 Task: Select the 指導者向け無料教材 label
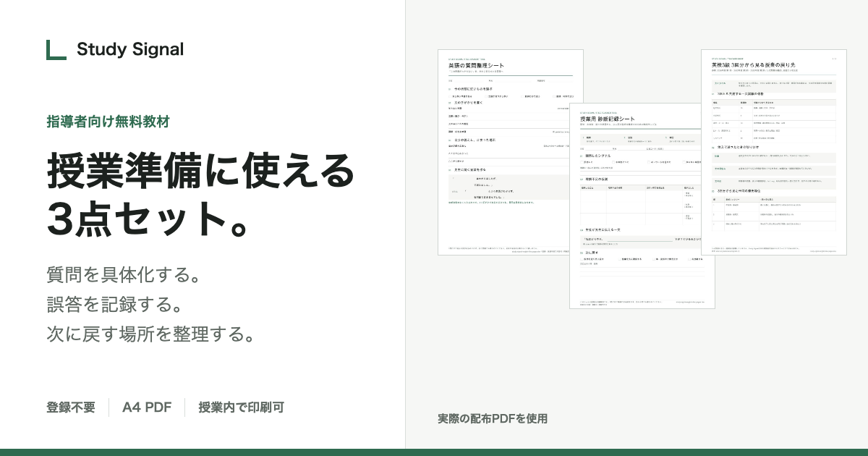pos(108,122)
